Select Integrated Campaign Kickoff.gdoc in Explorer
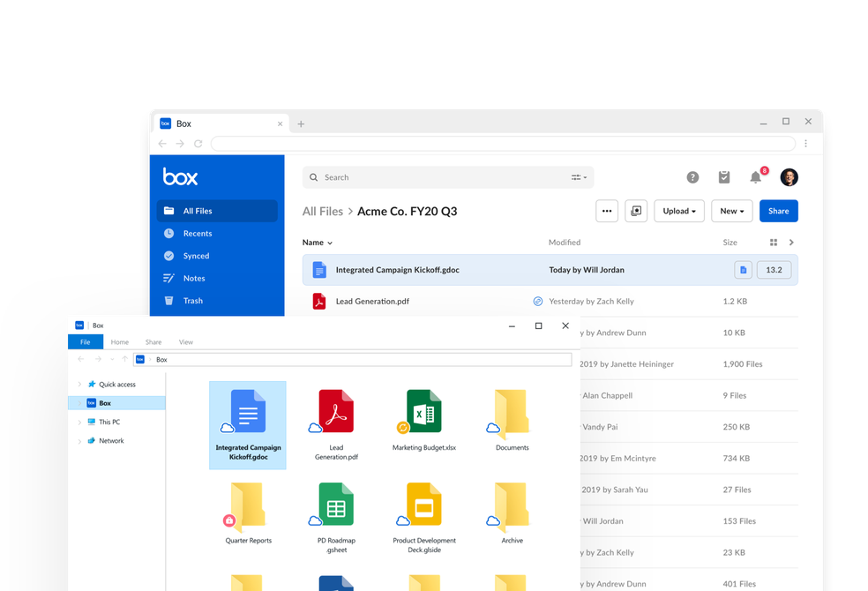The height and width of the screenshot is (591, 868). pyautogui.click(x=248, y=425)
